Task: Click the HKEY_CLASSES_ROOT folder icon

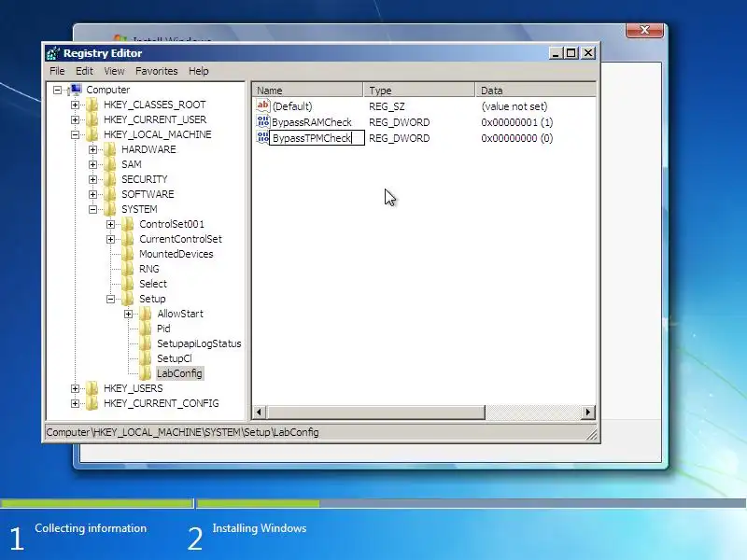Action: coord(92,105)
